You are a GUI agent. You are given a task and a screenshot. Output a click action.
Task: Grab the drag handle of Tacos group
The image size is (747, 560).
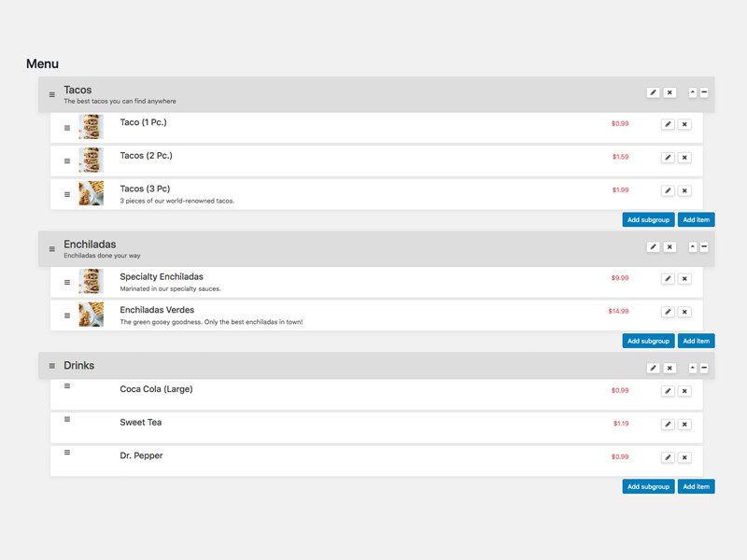[52, 94]
